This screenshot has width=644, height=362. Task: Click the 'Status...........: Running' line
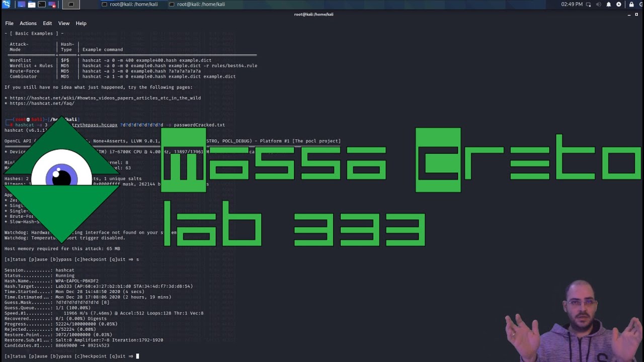pos(39,276)
